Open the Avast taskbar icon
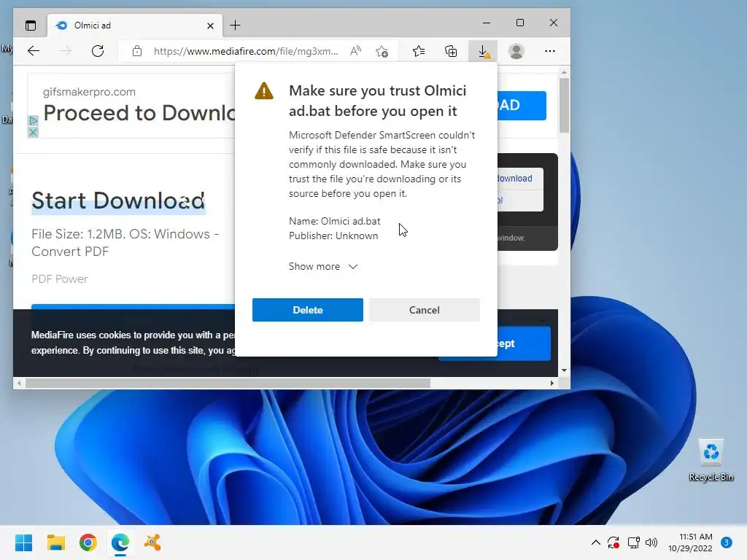The height and width of the screenshot is (560, 747). 152,542
